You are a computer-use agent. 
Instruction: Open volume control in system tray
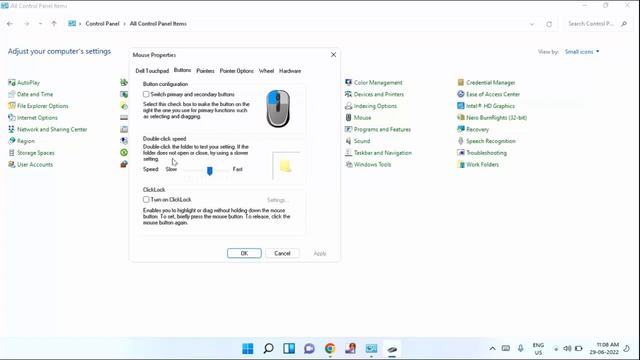point(567,349)
